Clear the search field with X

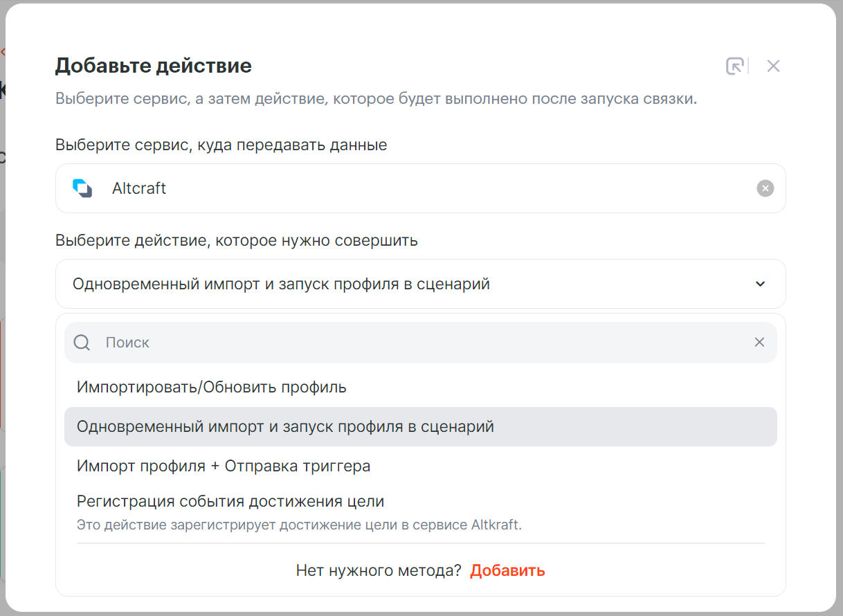(x=759, y=343)
